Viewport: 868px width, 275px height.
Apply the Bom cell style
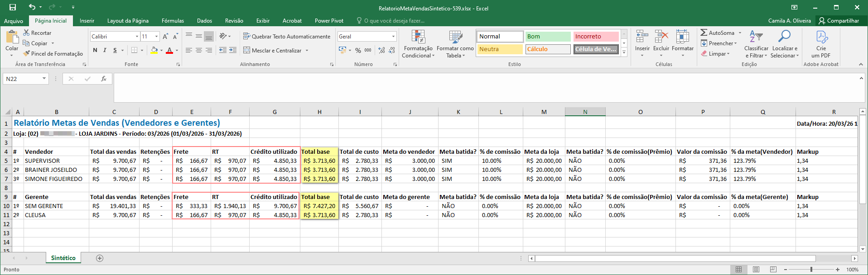click(x=547, y=36)
